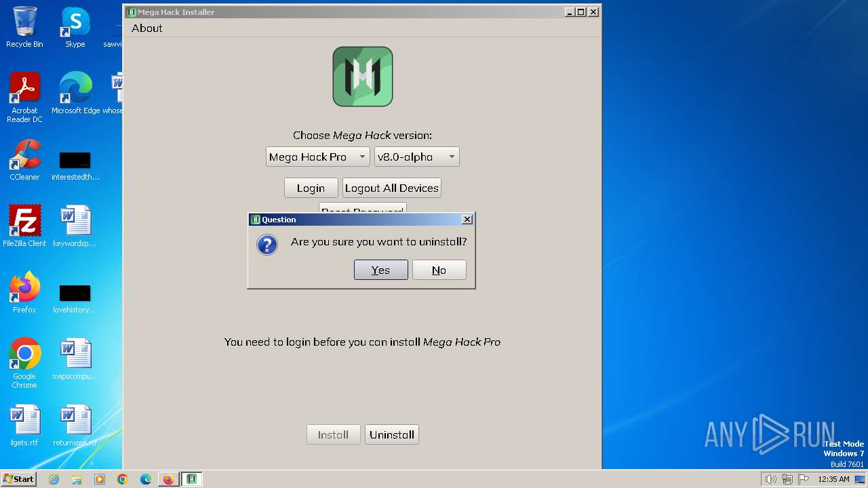868x488 pixels.
Task: Click the Logout All Devices button
Action: point(392,188)
